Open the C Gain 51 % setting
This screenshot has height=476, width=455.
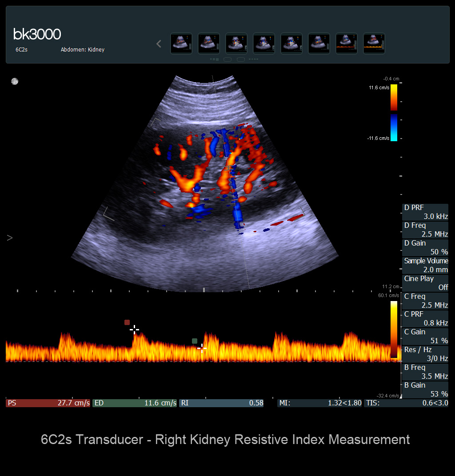tap(425, 336)
